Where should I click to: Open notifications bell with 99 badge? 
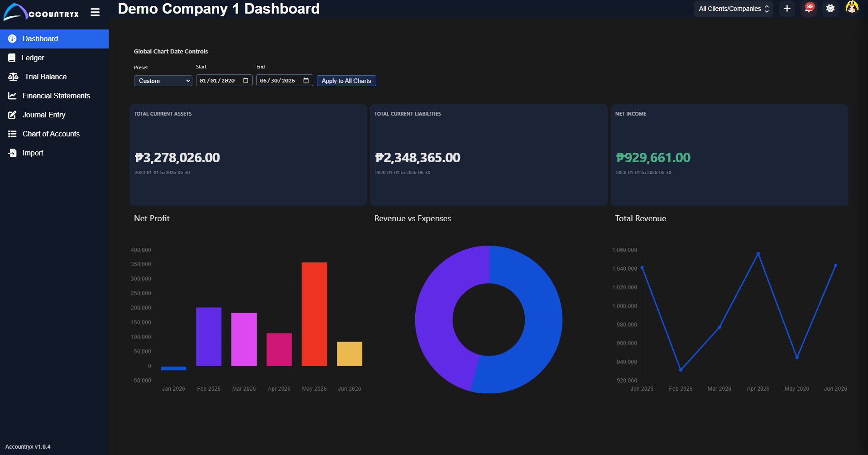809,8
